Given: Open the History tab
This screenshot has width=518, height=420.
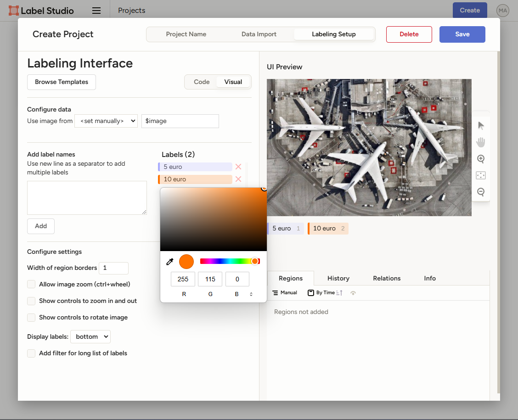Looking at the screenshot, I should [x=338, y=279].
